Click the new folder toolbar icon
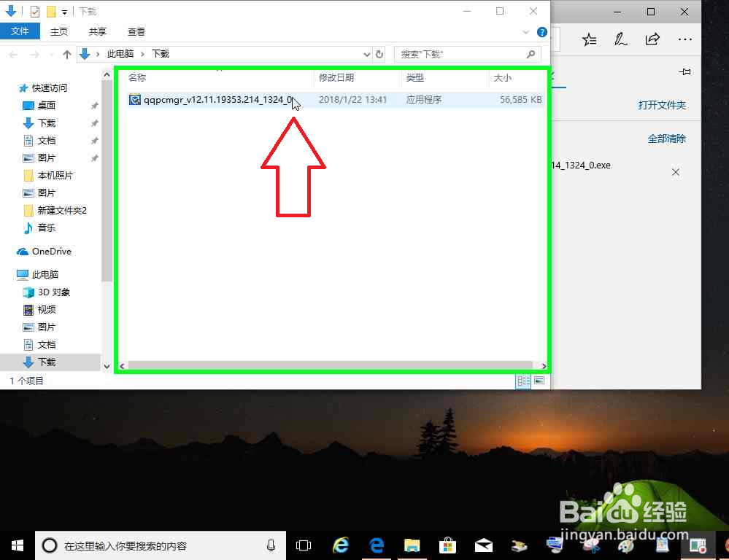The height and width of the screenshot is (560, 729). pos(52,11)
